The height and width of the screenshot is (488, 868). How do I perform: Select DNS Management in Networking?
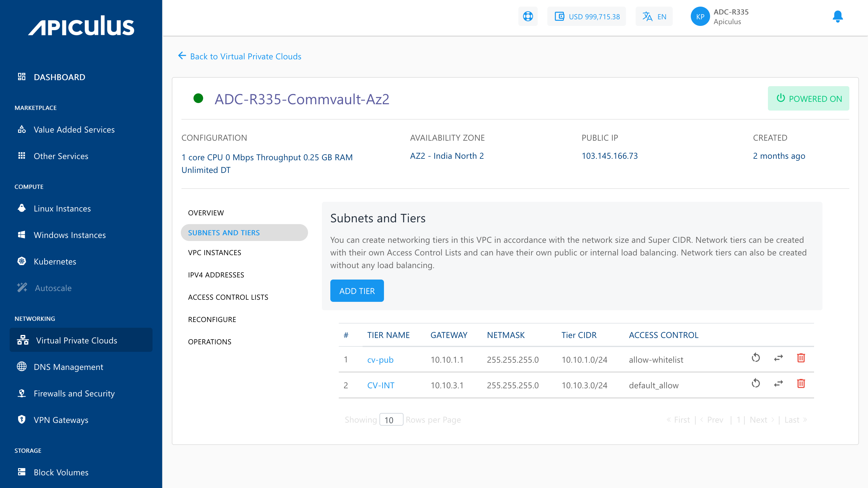point(68,367)
